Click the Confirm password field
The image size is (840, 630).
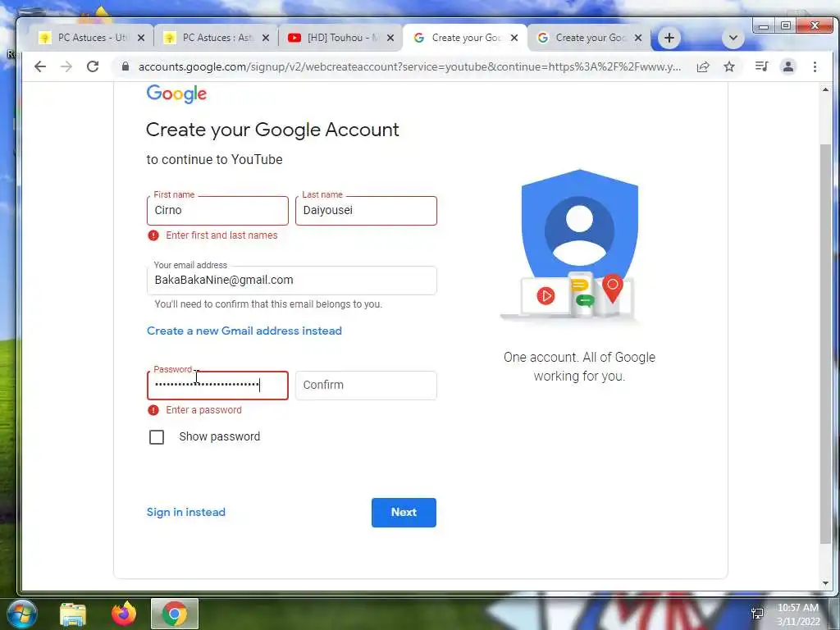coord(366,386)
